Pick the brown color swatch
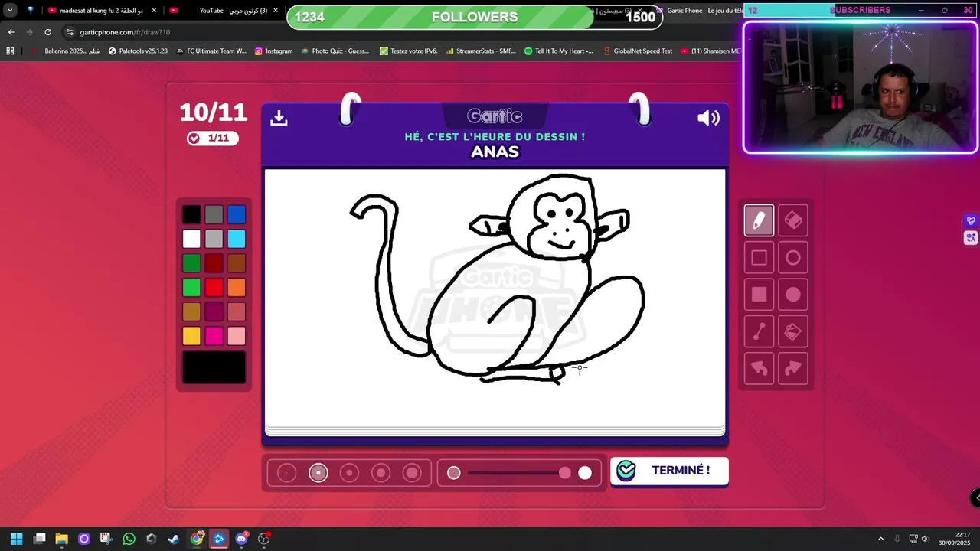The width and height of the screenshot is (980, 551). click(x=237, y=263)
